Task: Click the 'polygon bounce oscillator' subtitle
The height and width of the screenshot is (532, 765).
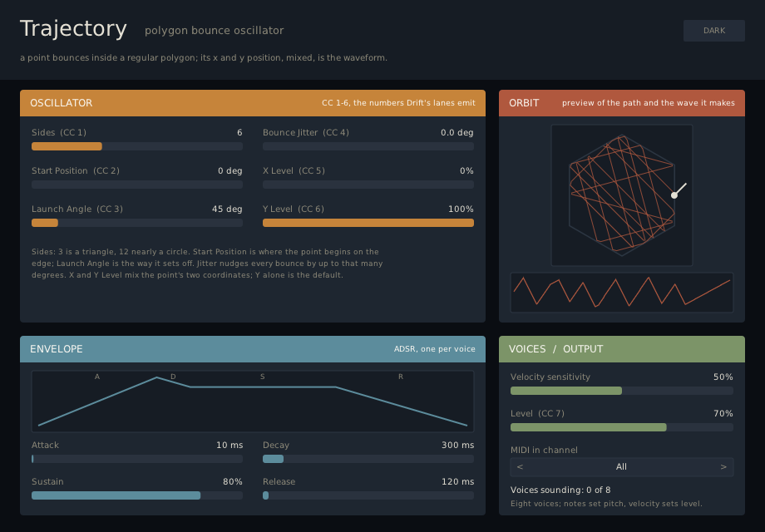Action: (215, 31)
